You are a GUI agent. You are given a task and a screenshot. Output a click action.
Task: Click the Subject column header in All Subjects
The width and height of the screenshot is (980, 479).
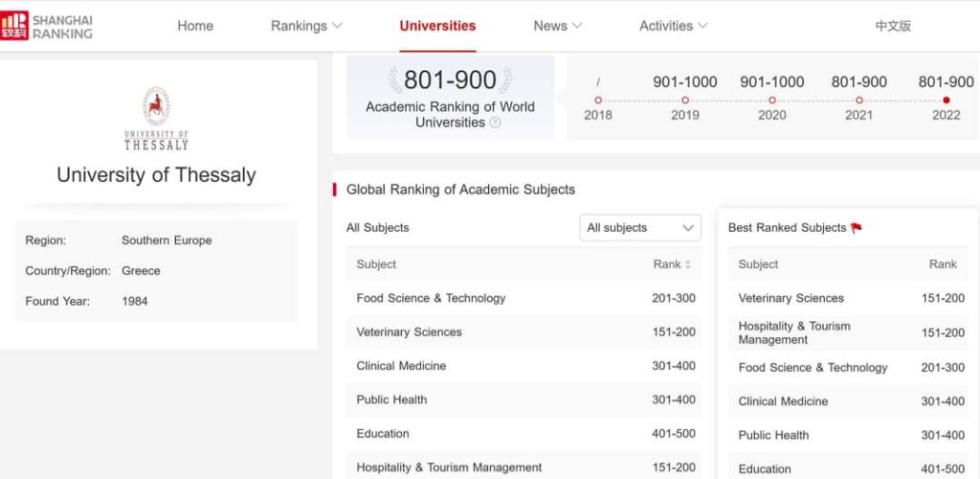376,264
